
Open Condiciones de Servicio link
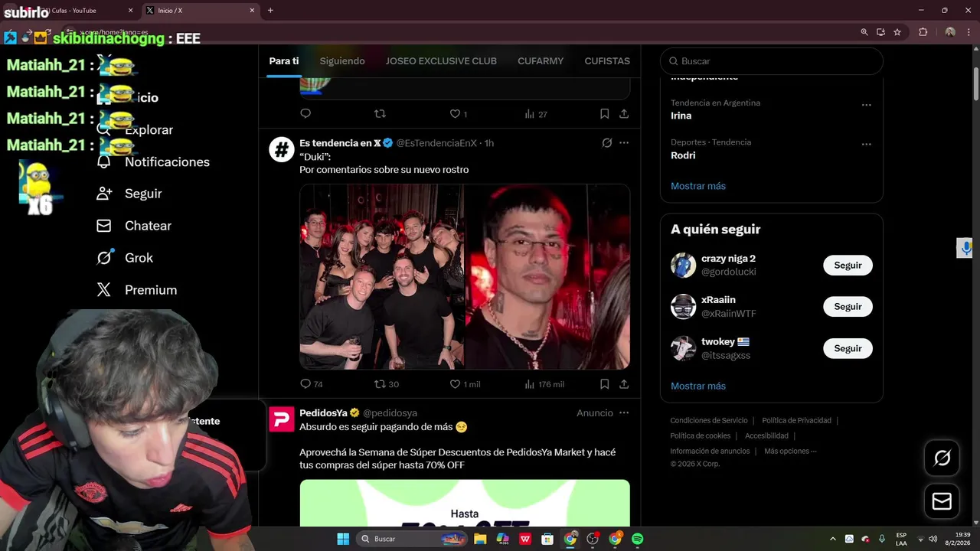point(709,420)
